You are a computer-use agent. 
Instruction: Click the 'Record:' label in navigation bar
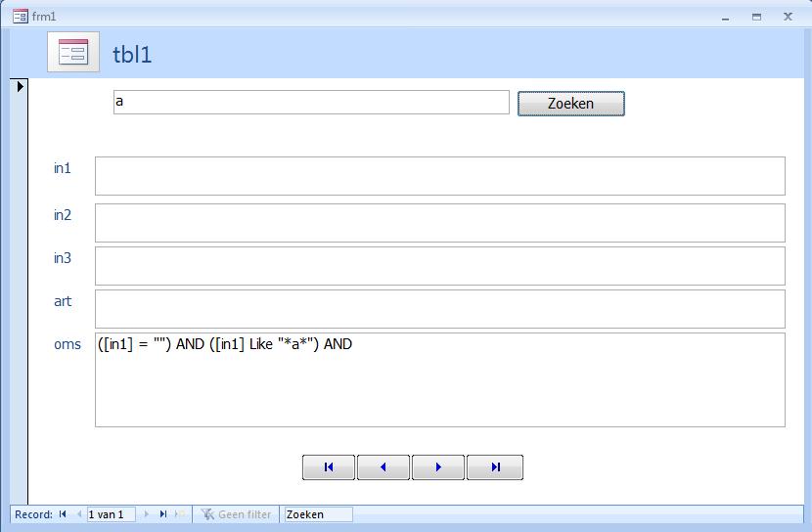(x=33, y=514)
